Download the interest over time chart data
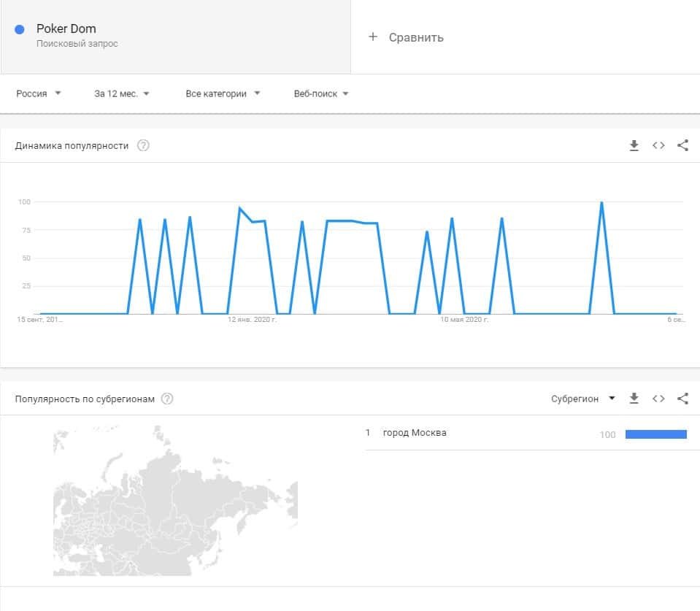Image resolution: width=700 pixels, height=611 pixels. (x=634, y=145)
